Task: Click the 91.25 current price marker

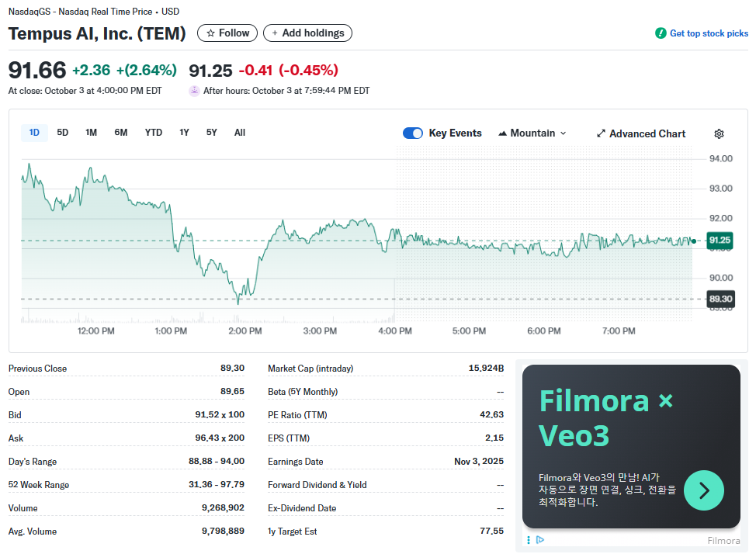Action: pos(720,240)
